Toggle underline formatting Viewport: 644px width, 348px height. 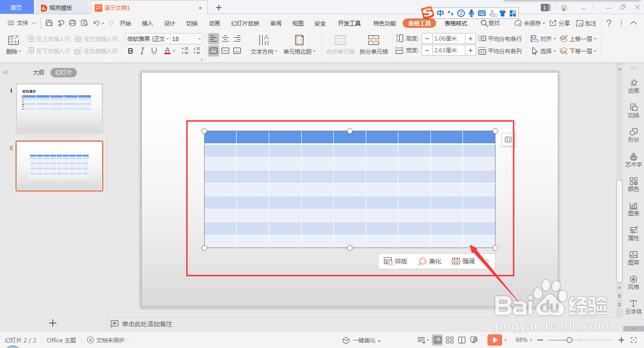[x=154, y=51]
